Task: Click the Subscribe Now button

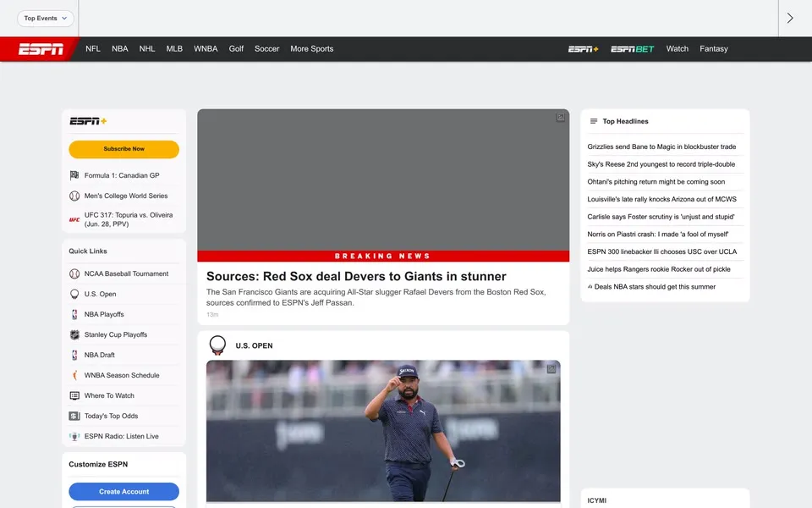Action: (x=123, y=149)
